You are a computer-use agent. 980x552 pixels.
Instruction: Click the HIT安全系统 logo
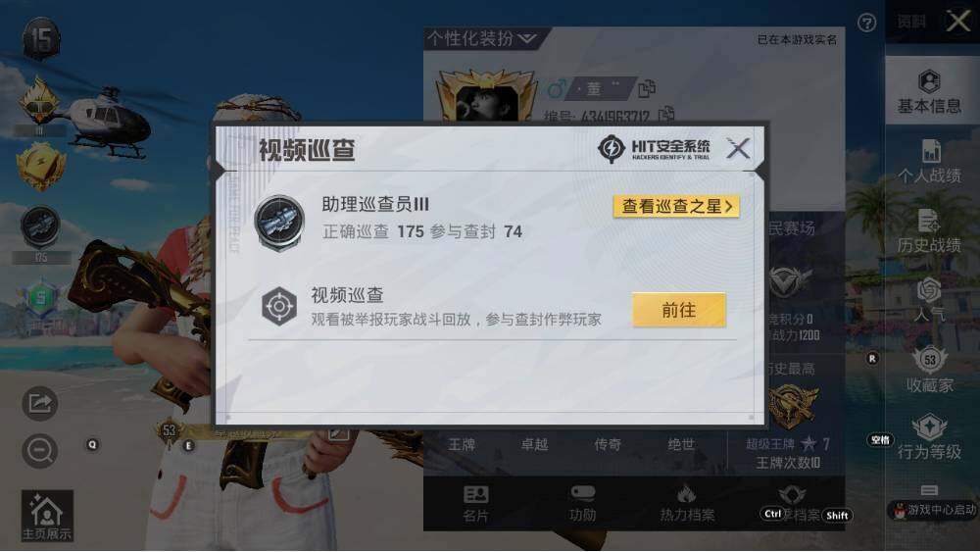click(x=654, y=149)
